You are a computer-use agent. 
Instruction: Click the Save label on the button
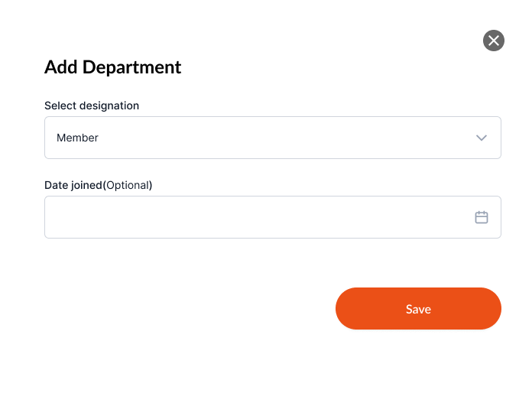tap(418, 309)
